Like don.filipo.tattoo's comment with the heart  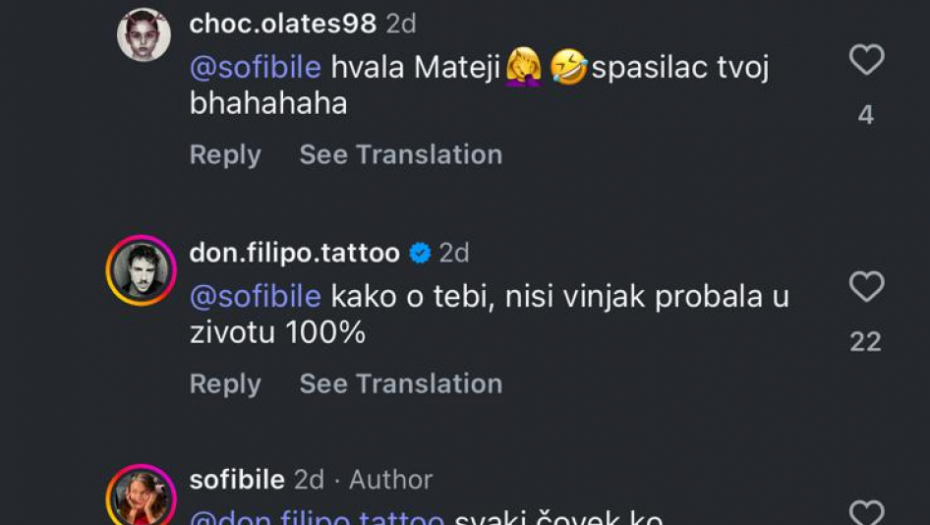click(866, 288)
